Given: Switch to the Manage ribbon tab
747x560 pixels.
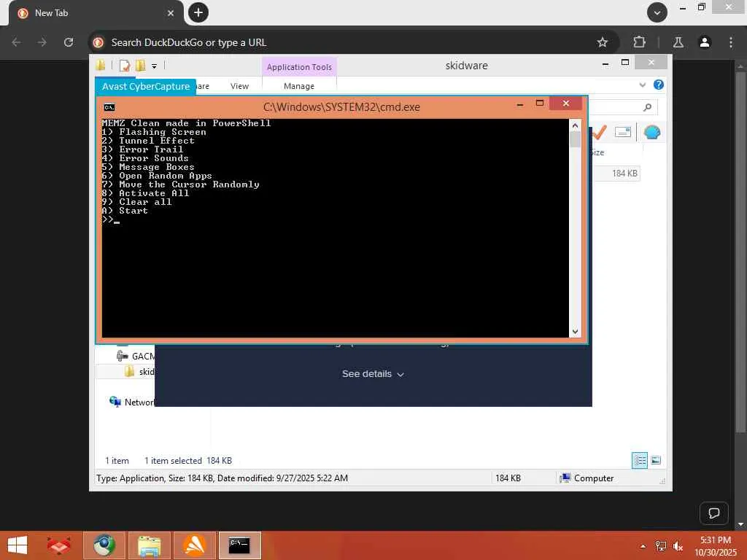Looking at the screenshot, I should (x=298, y=86).
